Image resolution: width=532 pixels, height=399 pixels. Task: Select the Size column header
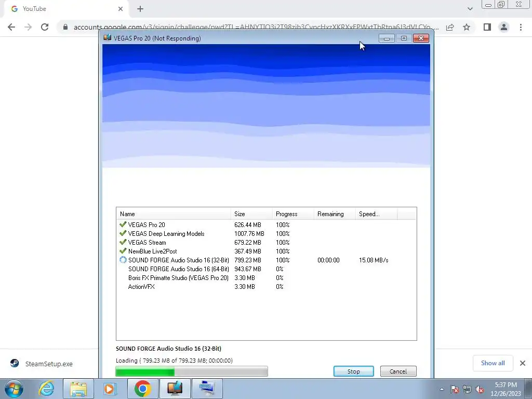pyautogui.click(x=251, y=214)
